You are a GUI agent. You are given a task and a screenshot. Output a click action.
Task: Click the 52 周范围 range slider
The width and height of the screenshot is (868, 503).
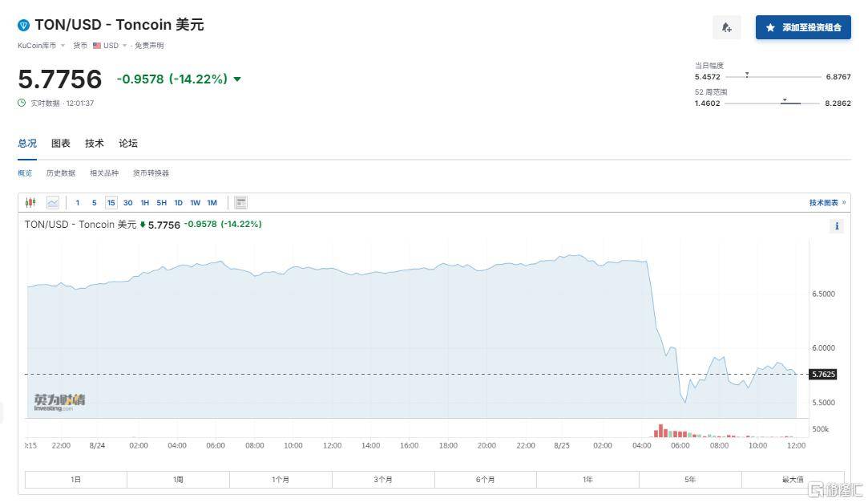pyautogui.click(x=771, y=103)
